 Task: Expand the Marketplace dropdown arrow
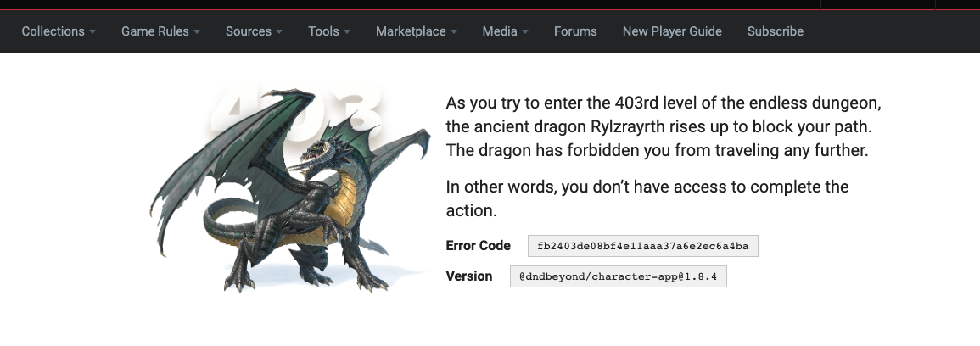[x=454, y=32]
